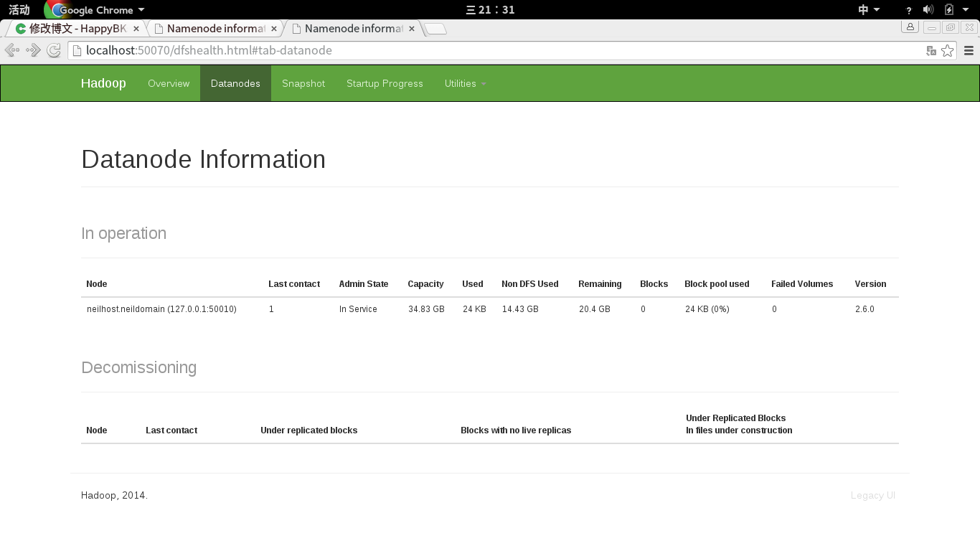This screenshot has width=980, height=551.
Task: Click the In files under construction header
Action: click(x=739, y=430)
